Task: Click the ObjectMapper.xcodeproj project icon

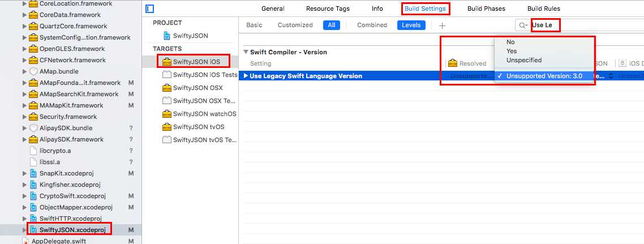Action: tap(34, 207)
